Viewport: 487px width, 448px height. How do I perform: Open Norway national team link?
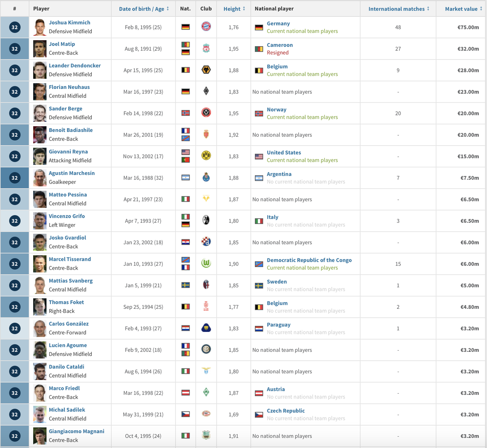click(276, 110)
